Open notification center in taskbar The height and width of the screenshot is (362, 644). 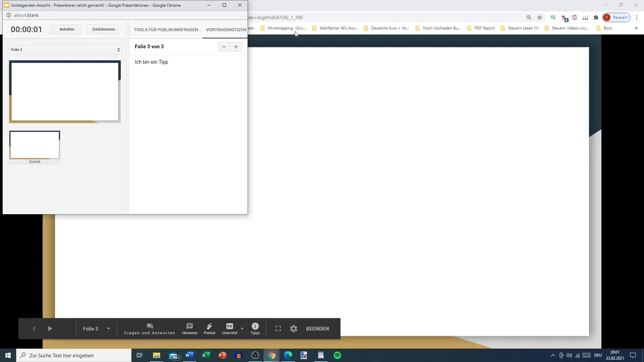tap(633, 355)
